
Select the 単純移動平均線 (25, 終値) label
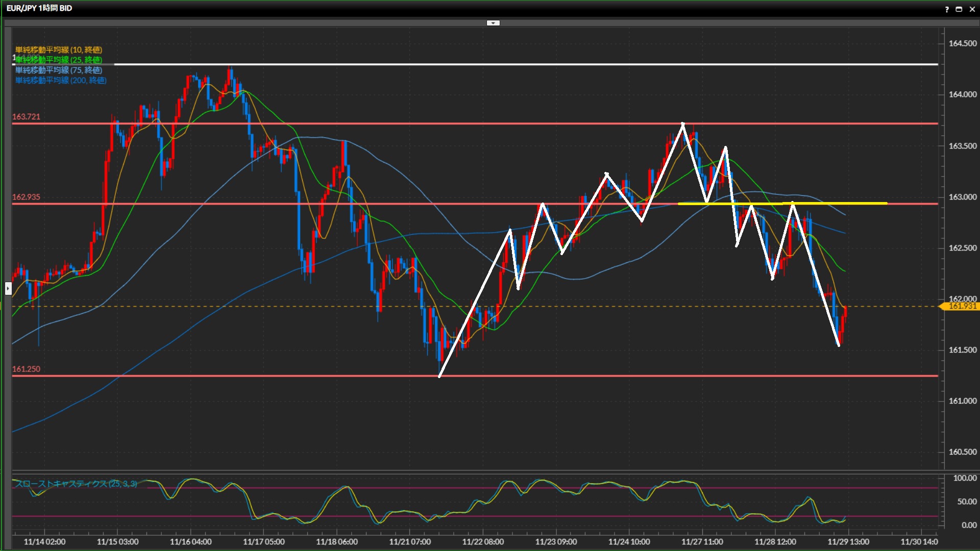(x=59, y=60)
